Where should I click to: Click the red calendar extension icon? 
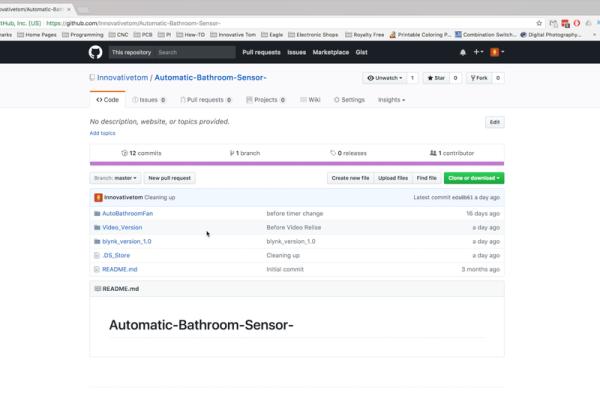(565, 24)
